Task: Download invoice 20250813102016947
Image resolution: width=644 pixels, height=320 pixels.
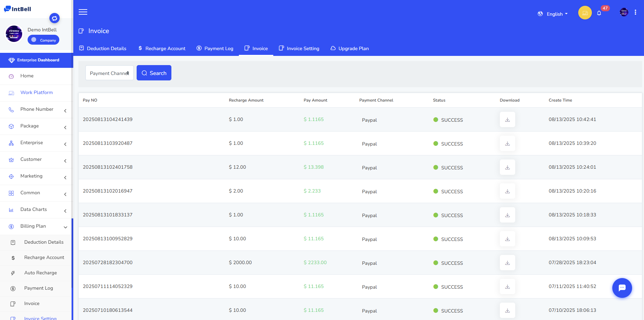Action: [507, 191]
